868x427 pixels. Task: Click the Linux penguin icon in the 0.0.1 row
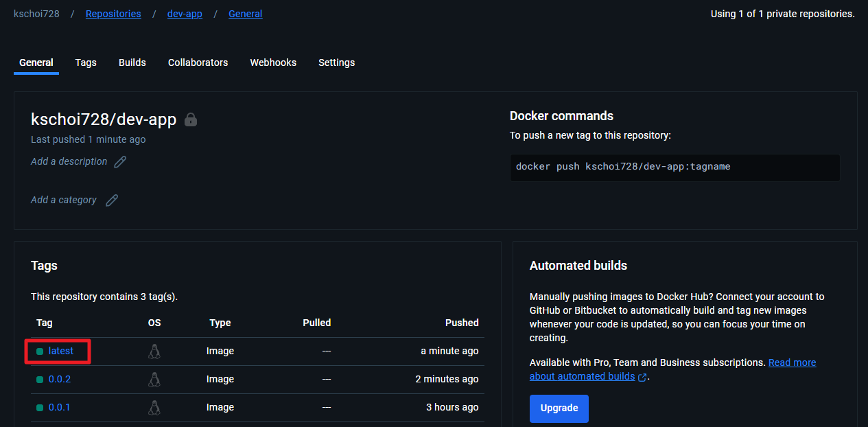(x=154, y=408)
